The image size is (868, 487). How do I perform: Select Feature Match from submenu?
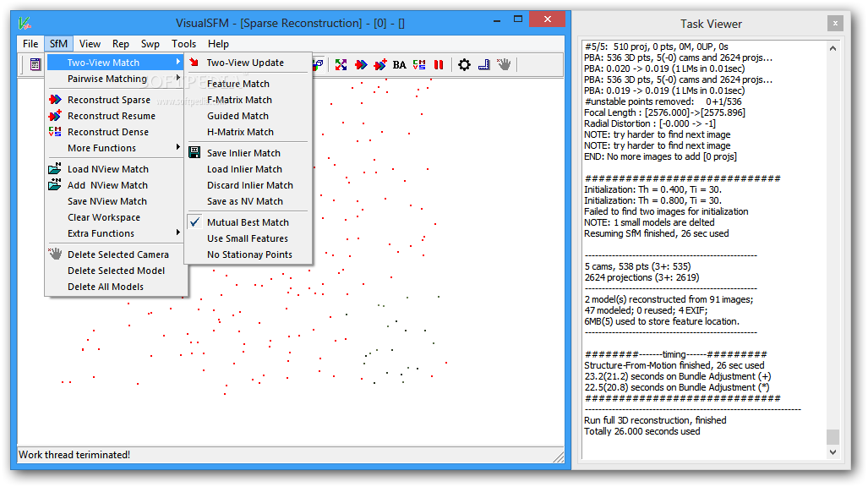pyautogui.click(x=238, y=84)
